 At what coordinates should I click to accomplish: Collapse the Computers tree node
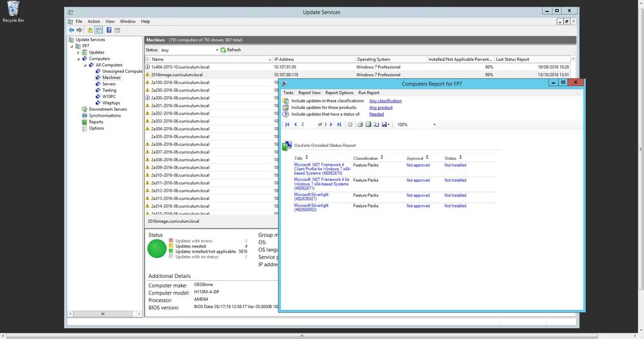coord(78,59)
